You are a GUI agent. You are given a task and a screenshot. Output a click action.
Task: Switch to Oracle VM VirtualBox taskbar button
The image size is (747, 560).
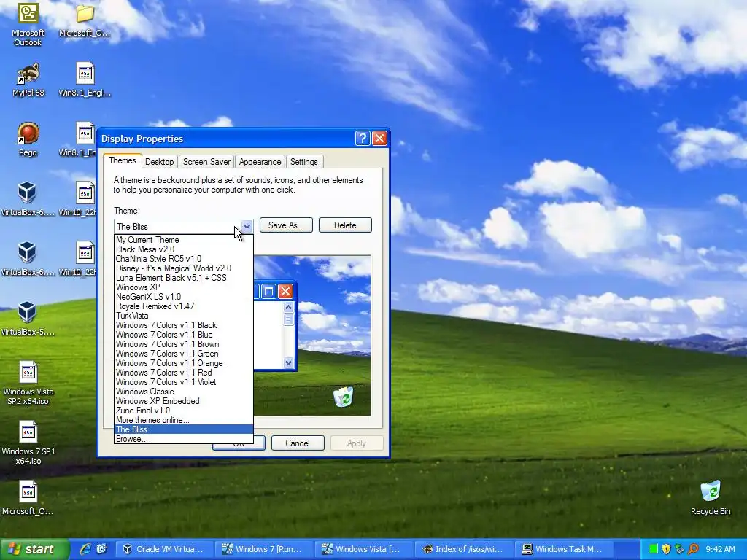coord(164,549)
